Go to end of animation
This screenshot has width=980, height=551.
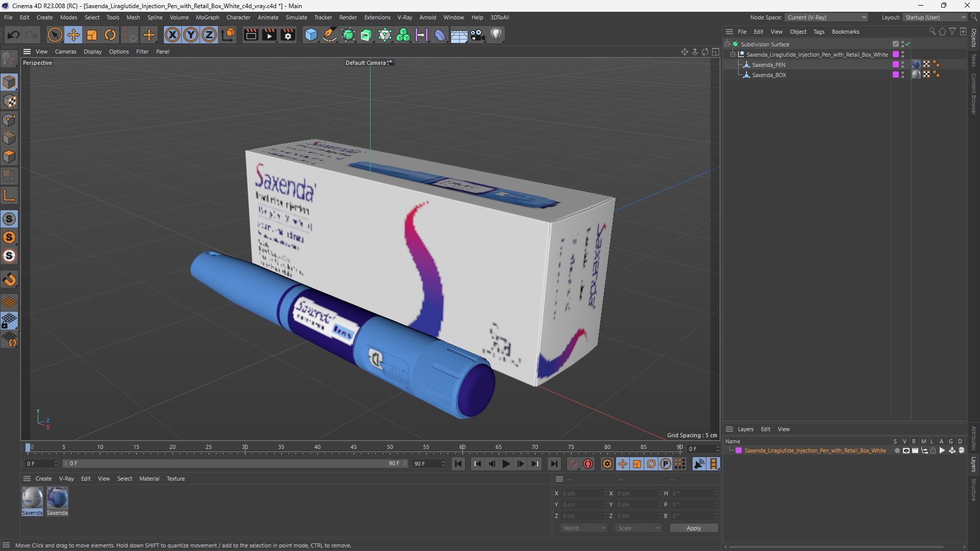pyautogui.click(x=554, y=464)
